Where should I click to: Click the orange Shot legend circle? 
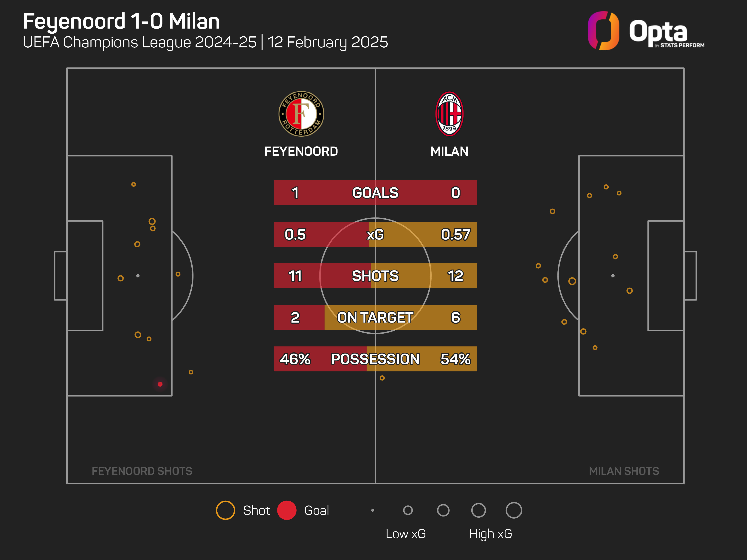[x=225, y=510]
